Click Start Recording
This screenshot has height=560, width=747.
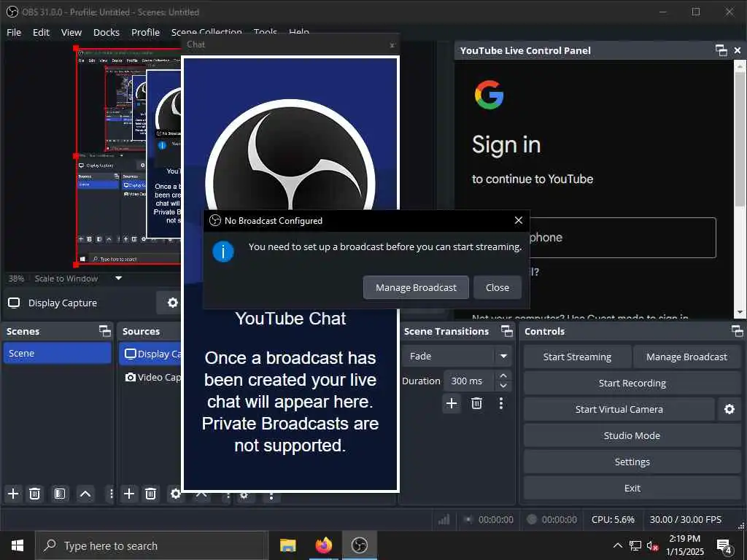(632, 383)
